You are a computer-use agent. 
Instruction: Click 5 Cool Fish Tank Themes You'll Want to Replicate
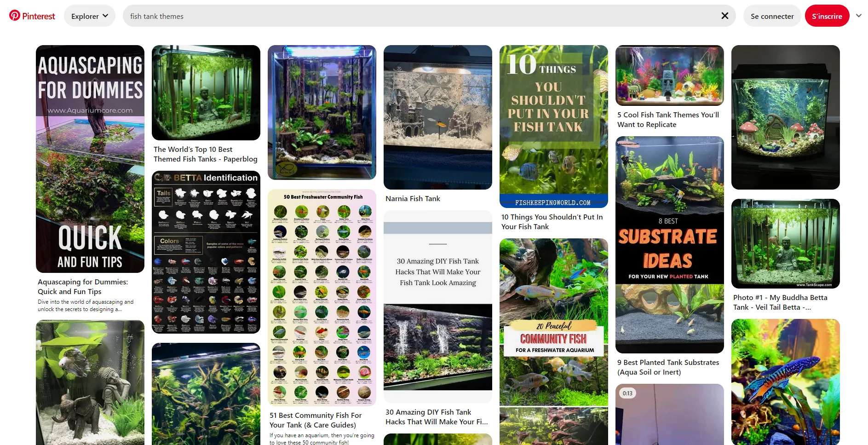tap(668, 120)
